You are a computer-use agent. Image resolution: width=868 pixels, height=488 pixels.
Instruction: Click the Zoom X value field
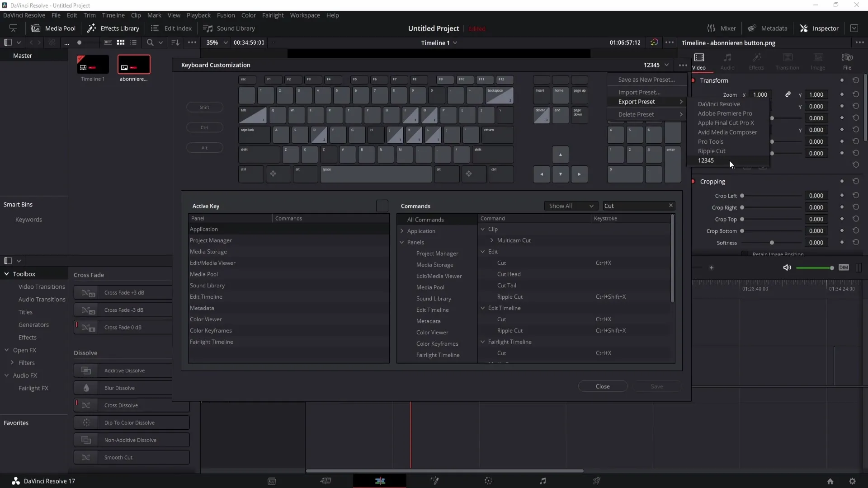[760, 94]
